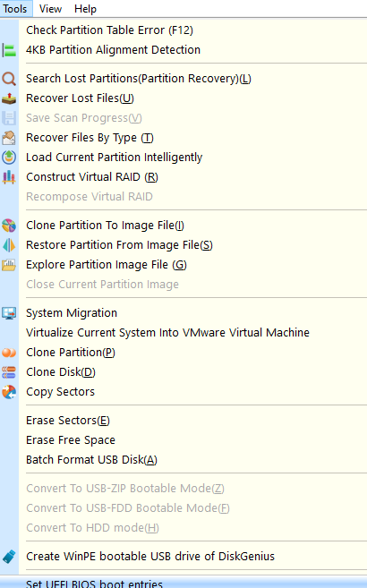The height and width of the screenshot is (588, 367).
Task: Click the Clone Partition To Image File icon
Action: point(9,226)
